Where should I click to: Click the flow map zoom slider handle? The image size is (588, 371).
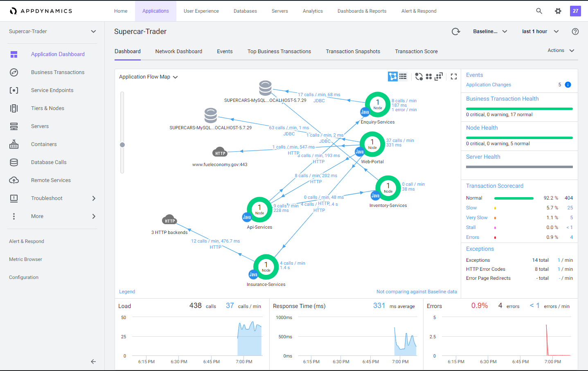coord(122,144)
